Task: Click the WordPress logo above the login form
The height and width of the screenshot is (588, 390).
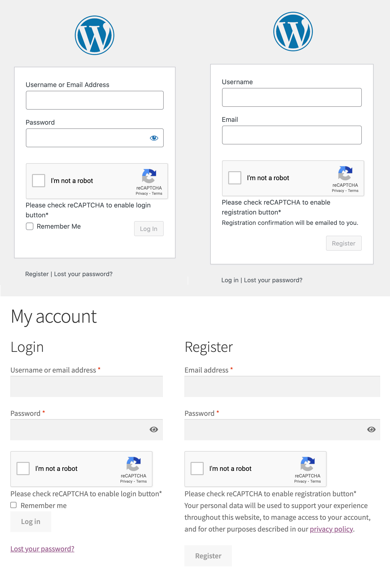Action: click(94, 35)
